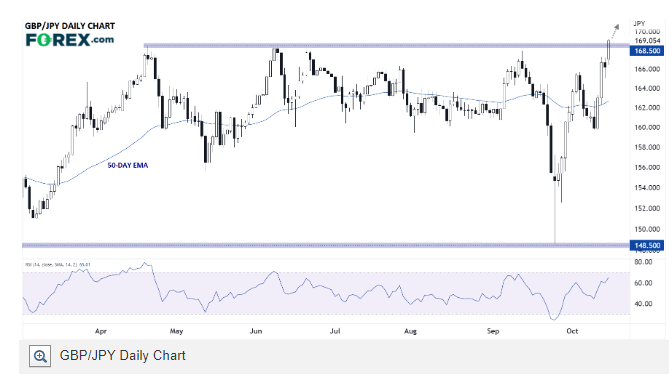Click the RSI indicator legend text
672x386 pixels.
click(x=57, y=265)
